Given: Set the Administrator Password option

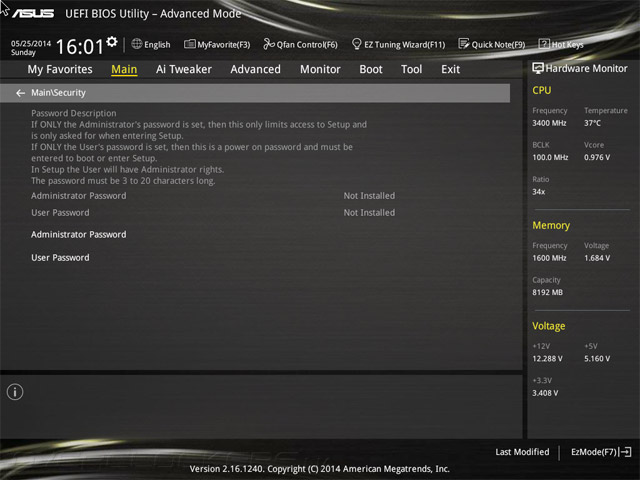Looking at the screenshot, I should pos(79,234).
